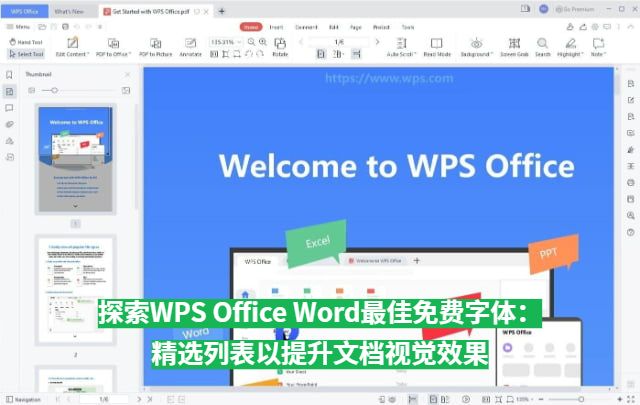The width and height of the screenshot is (640, 405).
Task: Click the Rotate page icon
Action: (280, 47)
